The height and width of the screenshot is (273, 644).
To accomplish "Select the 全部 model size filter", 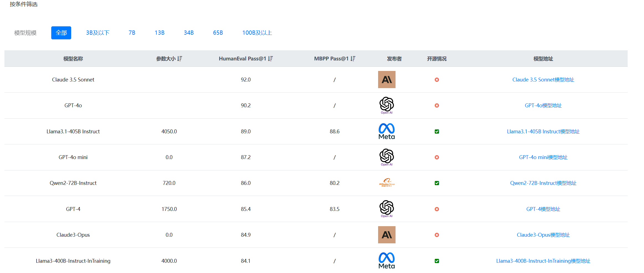I will point(61,33).
